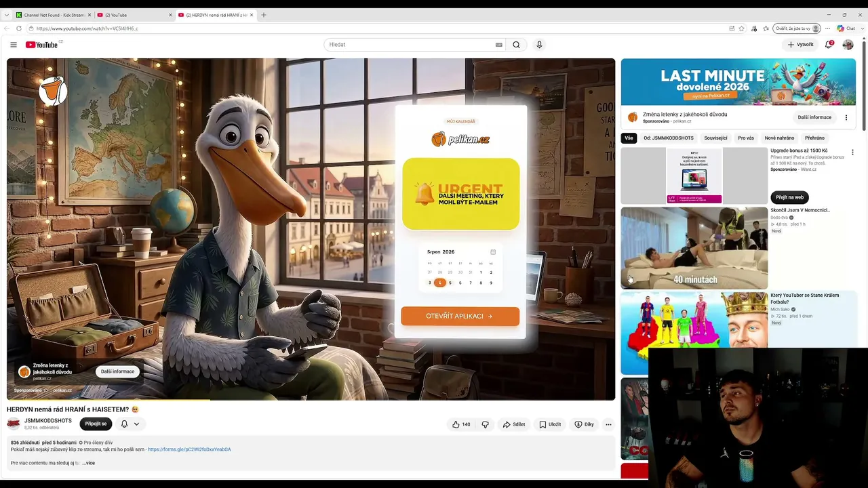
Task: Like the video with thumbs up
Action: tap(462, 424)
